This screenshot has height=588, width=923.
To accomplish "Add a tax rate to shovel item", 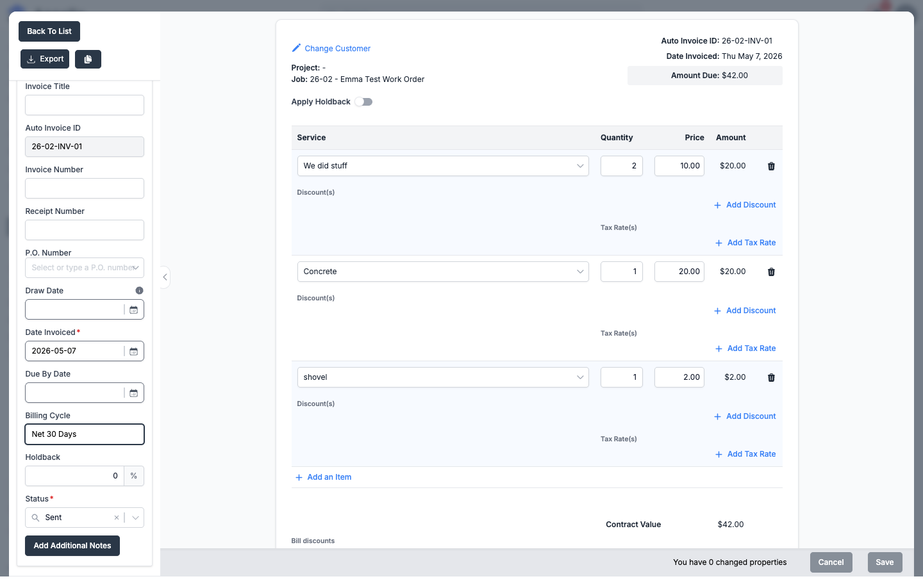I will pyautogui.click(x=745, y=454).
